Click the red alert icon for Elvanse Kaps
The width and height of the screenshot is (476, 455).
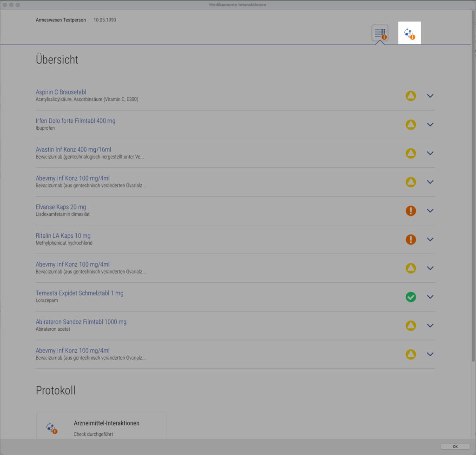coord(411,210)
